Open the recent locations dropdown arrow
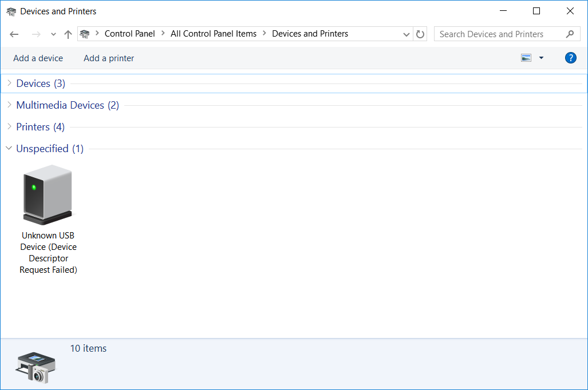 53,34
